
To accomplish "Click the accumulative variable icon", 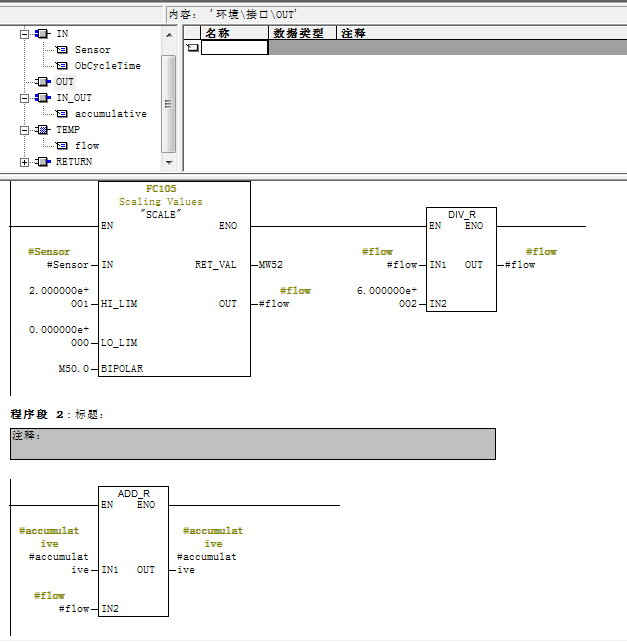I will coord(62,113).
